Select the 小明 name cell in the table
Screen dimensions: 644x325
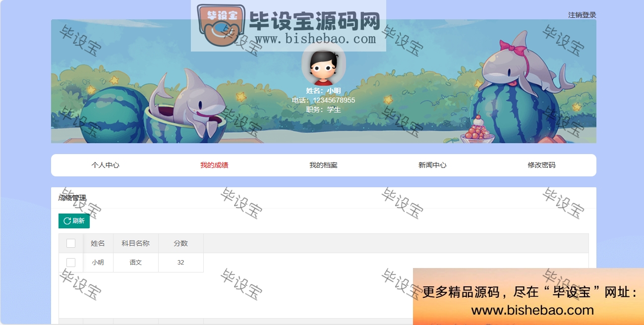coord(98,263)
